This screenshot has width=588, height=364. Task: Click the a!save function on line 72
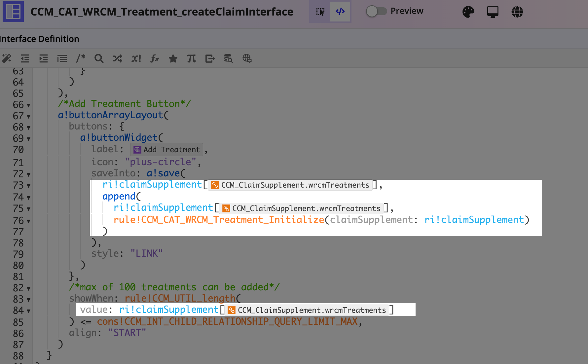click(x=163, y=173)
